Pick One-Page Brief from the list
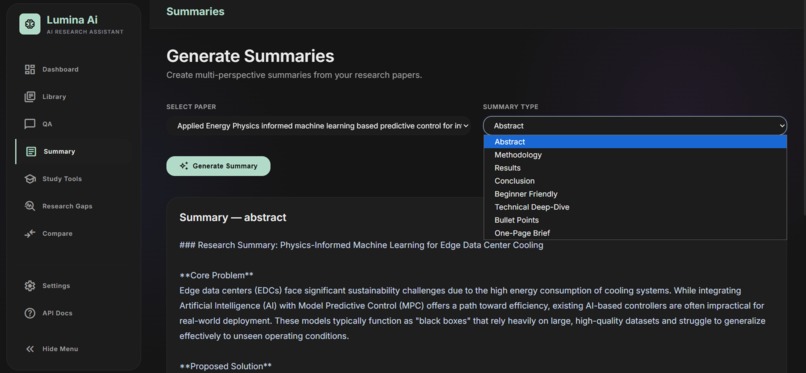The image size is (806, 373). click(x=635, y=233)
